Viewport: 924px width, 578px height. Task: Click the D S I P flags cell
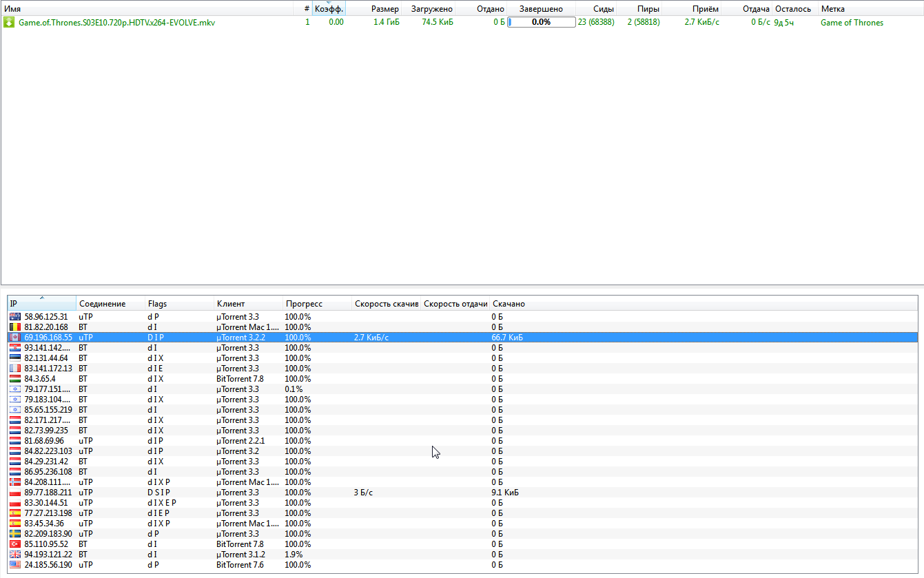158,493
